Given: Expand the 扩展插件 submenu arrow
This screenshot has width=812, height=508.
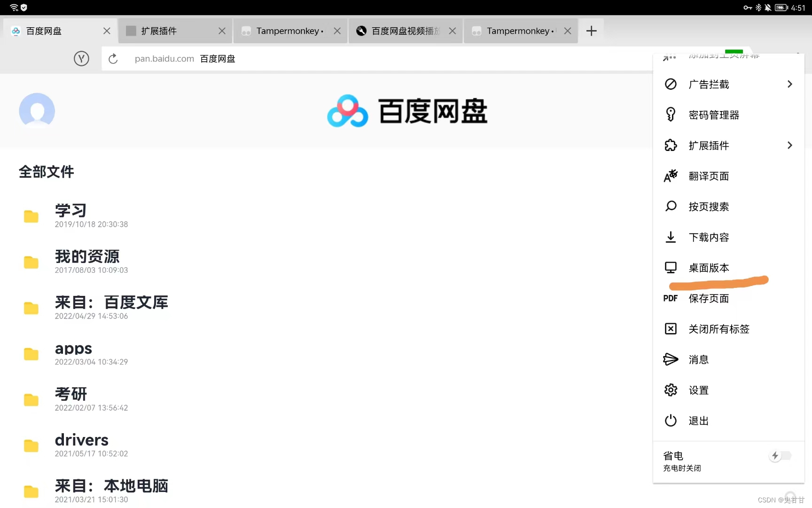Looking at the screenshot, I should tap(790, 145).
